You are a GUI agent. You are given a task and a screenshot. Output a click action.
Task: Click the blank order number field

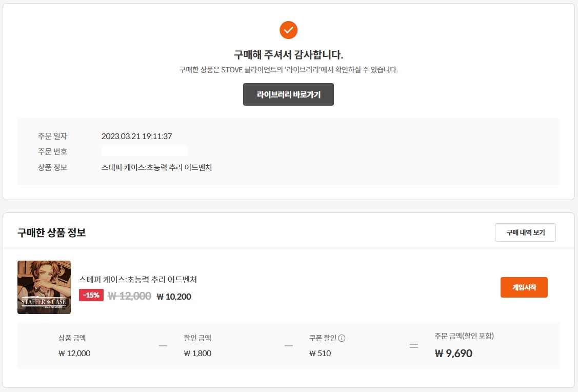click(145, 151)
